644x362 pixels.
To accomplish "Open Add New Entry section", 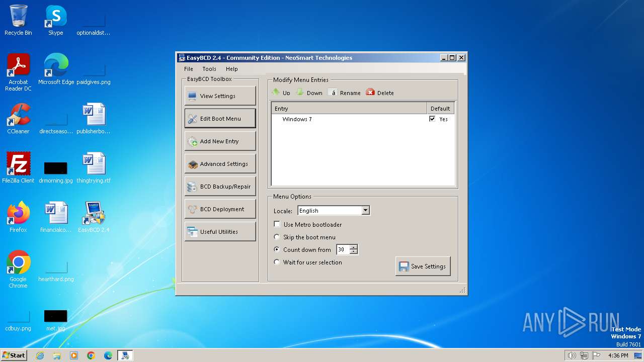I will click(x=220, y=141).
